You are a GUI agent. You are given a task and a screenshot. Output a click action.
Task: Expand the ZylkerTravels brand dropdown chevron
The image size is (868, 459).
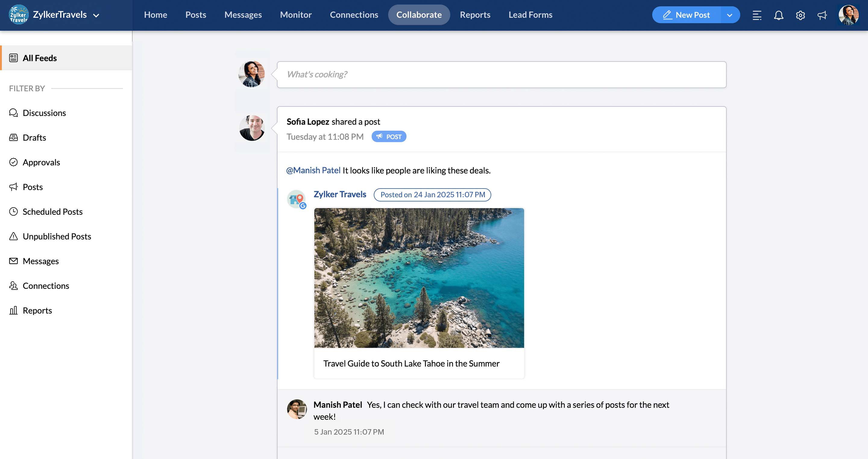[x=96, y=15]
